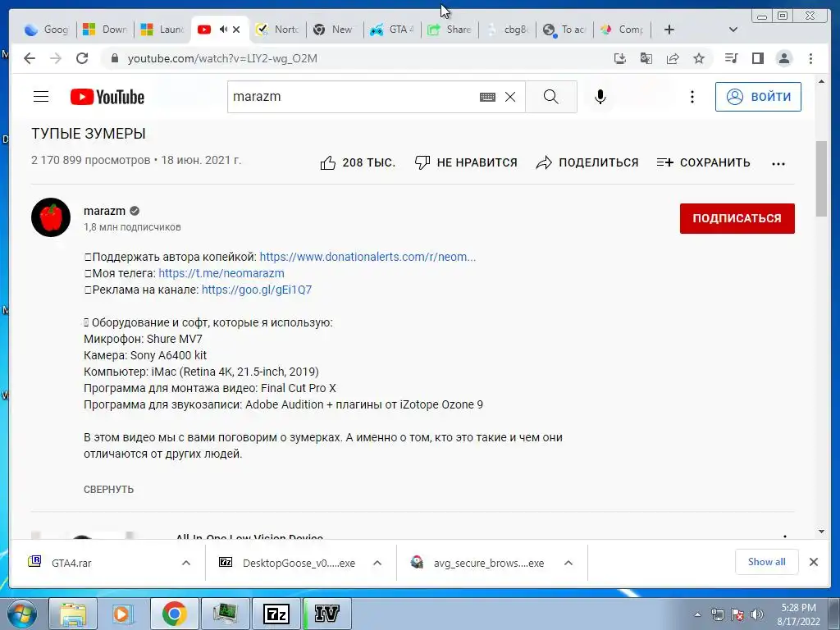Go back to the previous page
Screen dimensions: 840x630
tap(30, 58)
